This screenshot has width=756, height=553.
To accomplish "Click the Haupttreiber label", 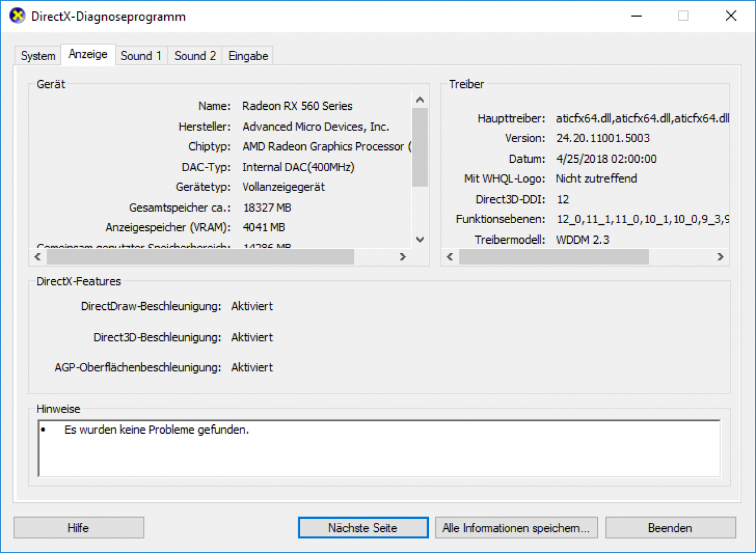I will [x=511, y=118].
